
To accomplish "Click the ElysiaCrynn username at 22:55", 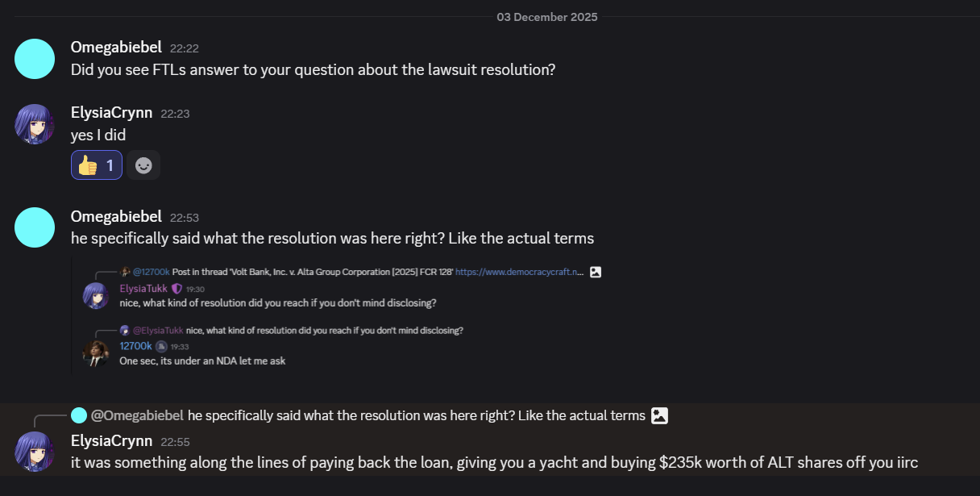I will click(111, 441).
